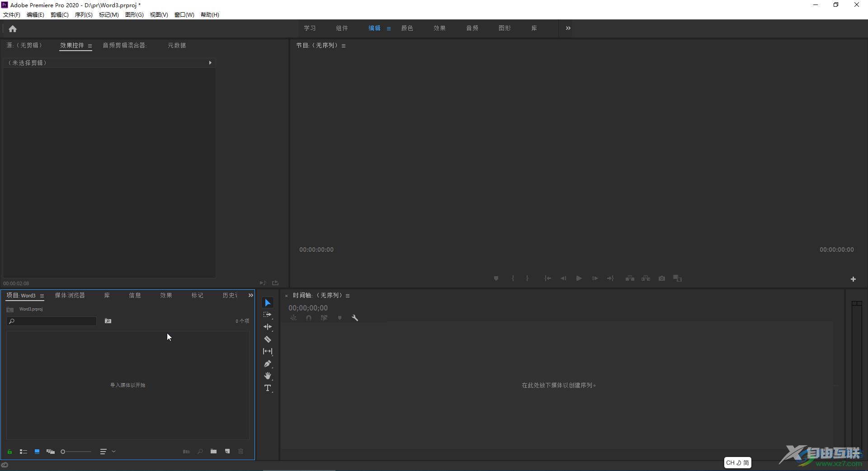Add marker in timeline panel
Screen dimensions: 868x471
tap(340, 318)
